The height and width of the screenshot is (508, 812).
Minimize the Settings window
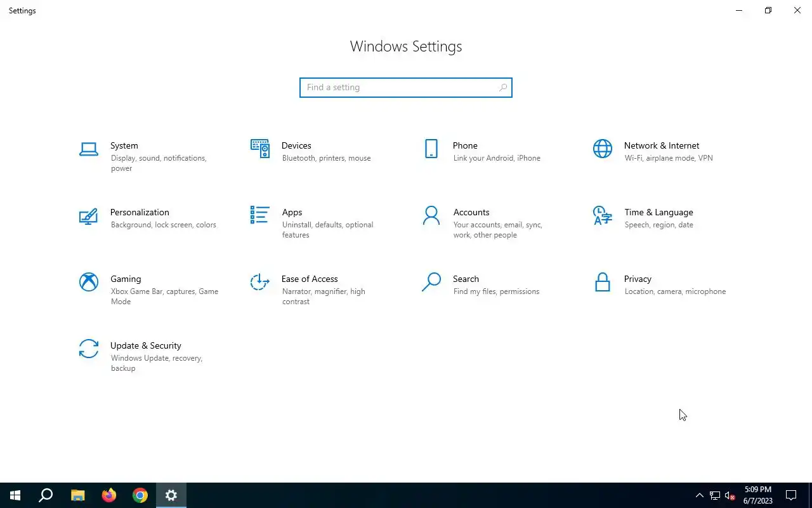click(739, 10)
